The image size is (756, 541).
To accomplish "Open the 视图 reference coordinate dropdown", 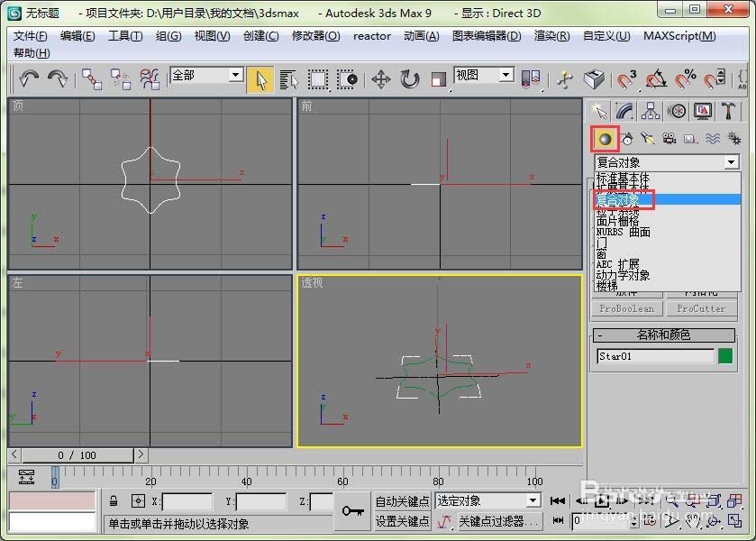I will point(506,75).
